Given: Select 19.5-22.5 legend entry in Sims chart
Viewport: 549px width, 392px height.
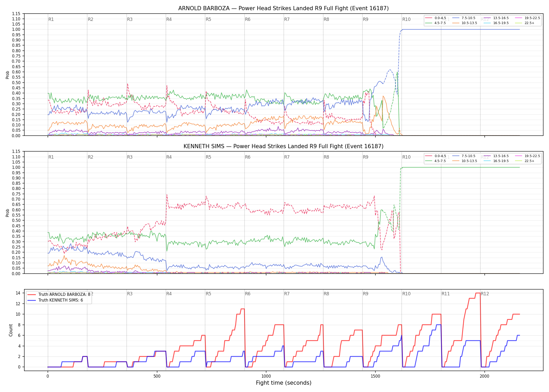Looking at the screenshot, I should (528, 156).
